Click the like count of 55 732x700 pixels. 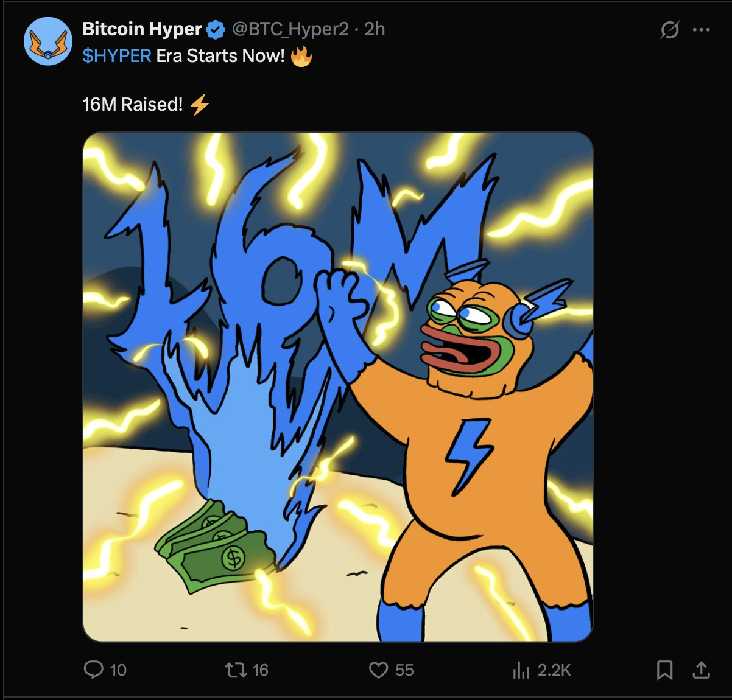click(404, 670)
